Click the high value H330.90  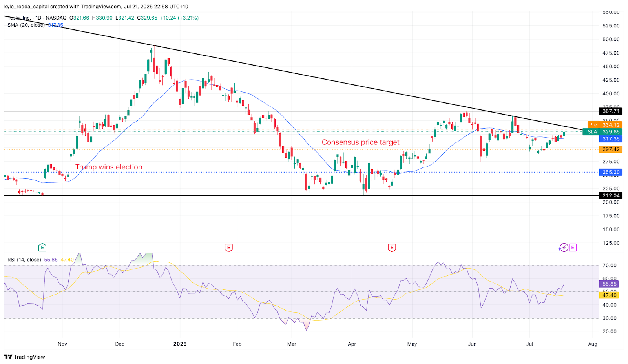click(102, 18)
